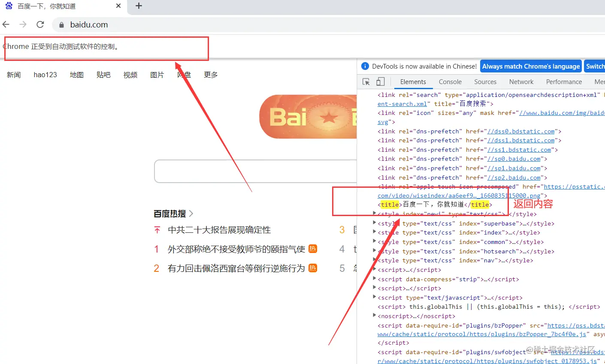Expand the style index="index" node

[375, 232]
